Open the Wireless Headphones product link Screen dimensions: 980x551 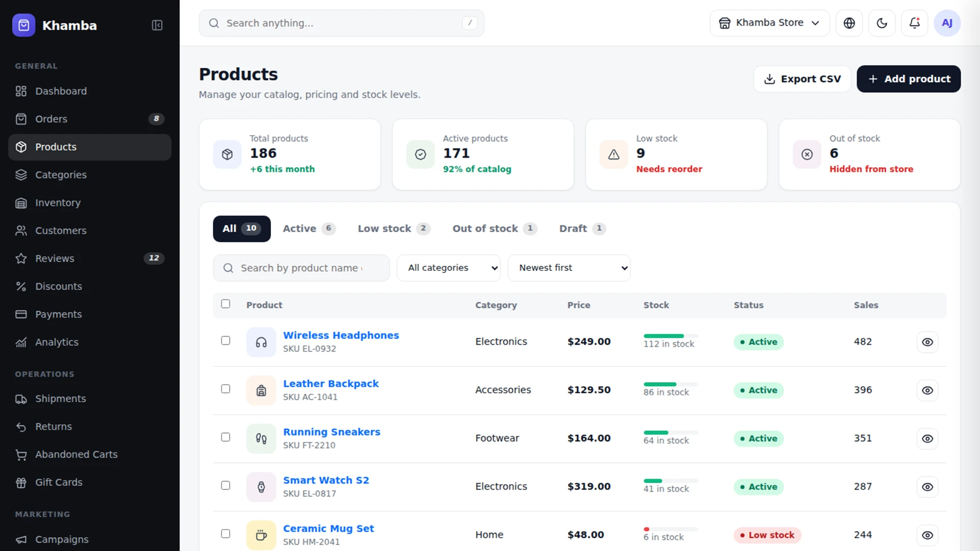341,335
